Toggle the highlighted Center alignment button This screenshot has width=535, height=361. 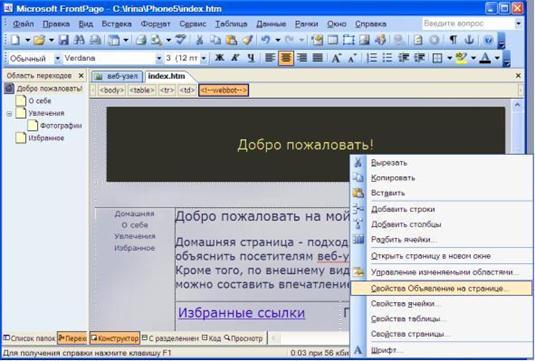click(x=286, y=58)
